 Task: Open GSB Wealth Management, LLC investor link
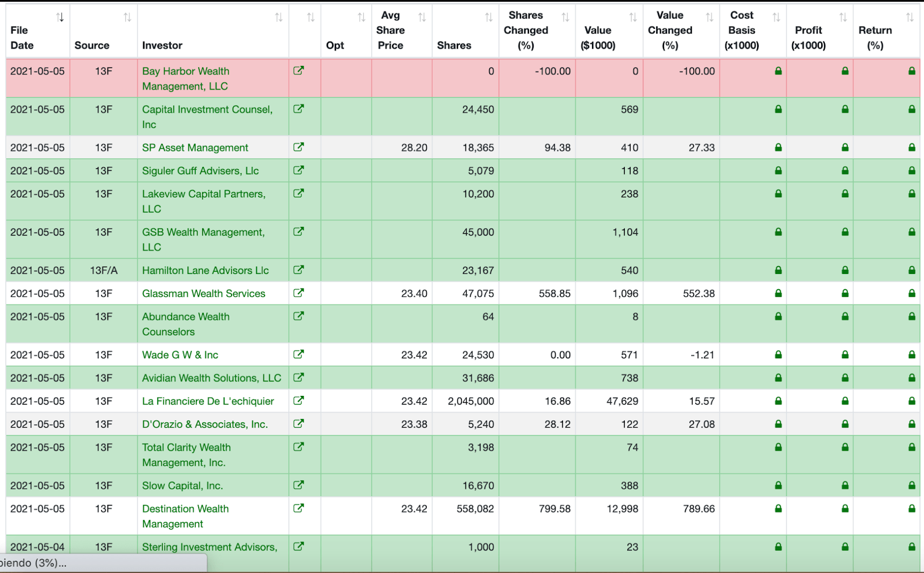(203, 239)
